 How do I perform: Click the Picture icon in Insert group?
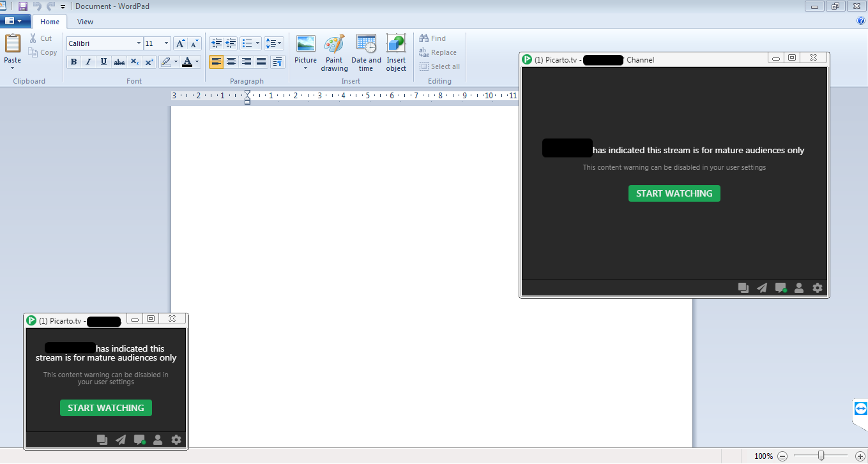click(306, 44)
